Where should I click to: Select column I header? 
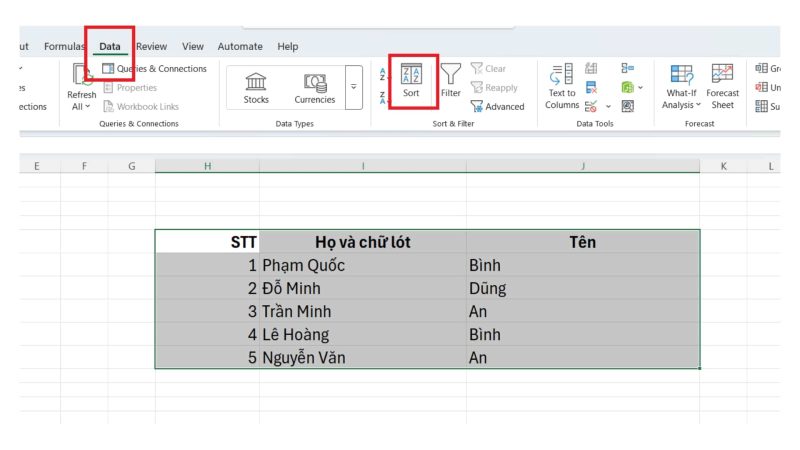363,166
